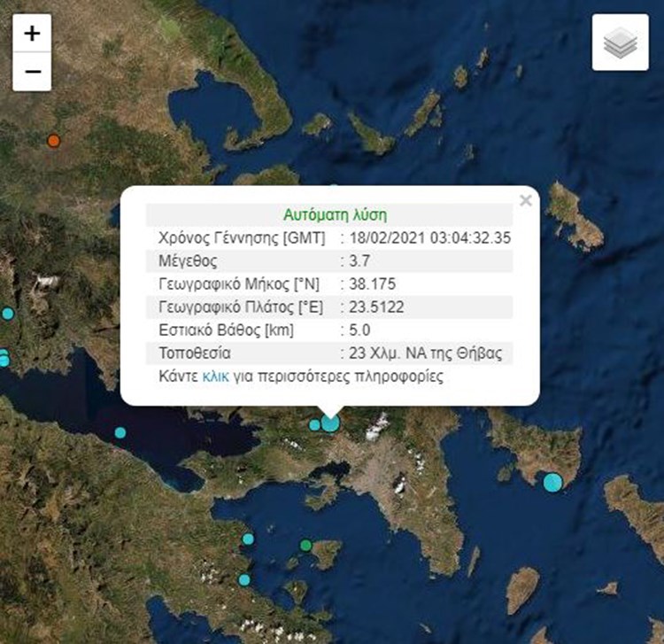Close the earthquake info popup
The width and height of the screenshot is (664, 644).
coord(525,200)
